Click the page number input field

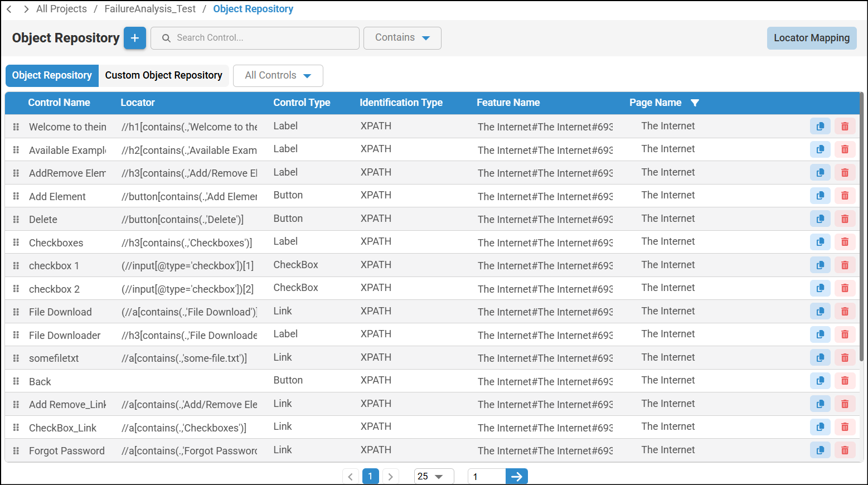(487, 477)
